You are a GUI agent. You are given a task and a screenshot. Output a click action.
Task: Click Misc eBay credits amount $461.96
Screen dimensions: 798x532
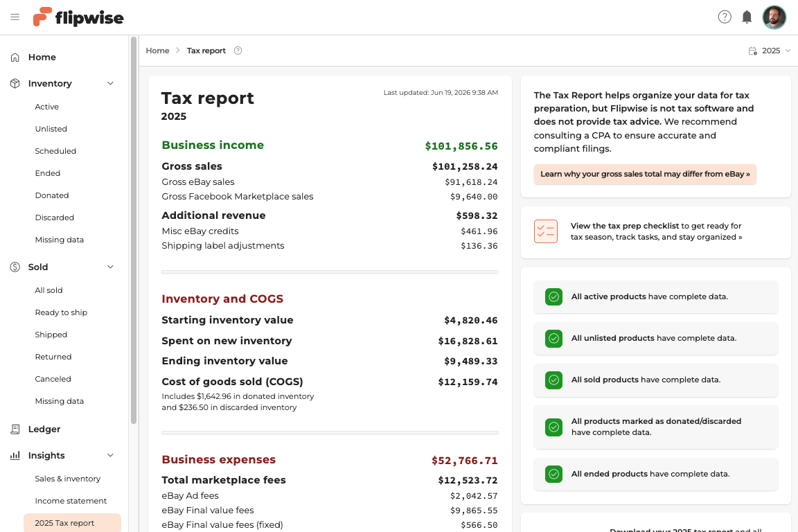(x=479, y=231)
